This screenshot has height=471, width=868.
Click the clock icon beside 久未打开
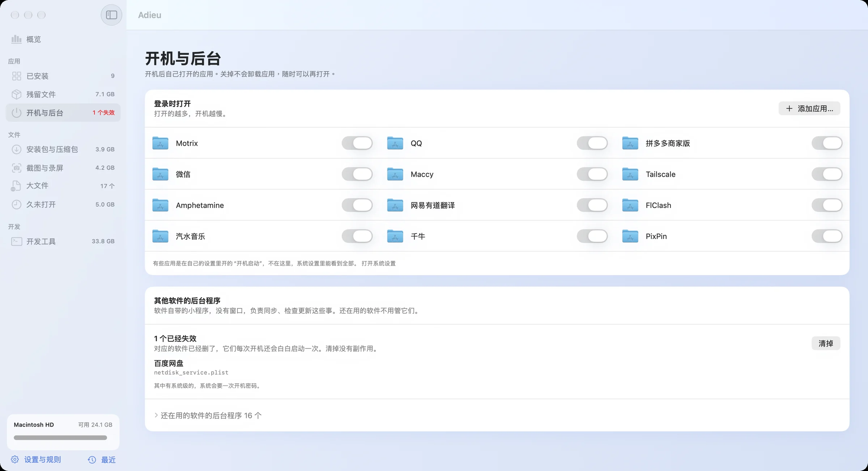pos(16,205)
